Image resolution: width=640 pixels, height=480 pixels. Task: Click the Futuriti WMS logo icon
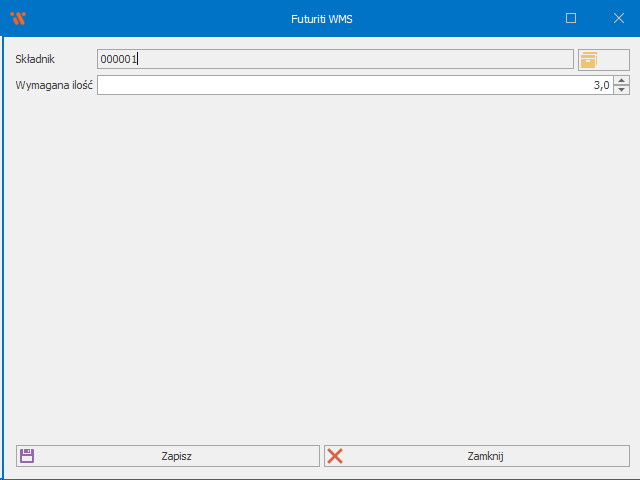click(x=17, y=18)
